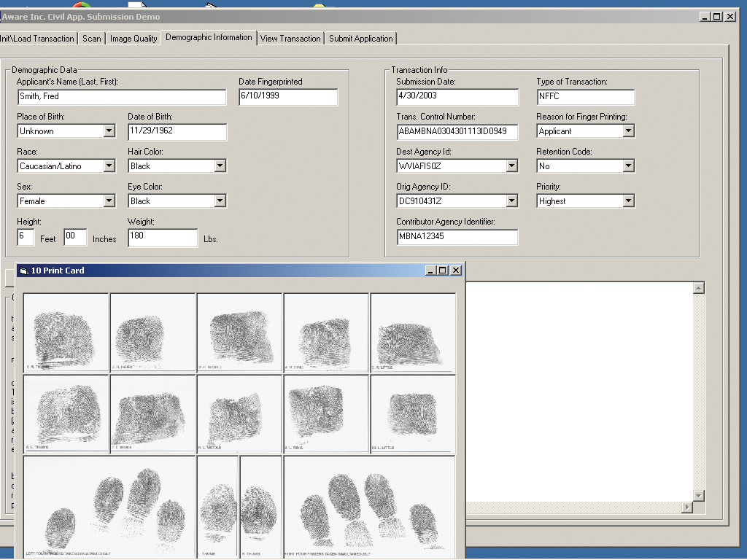
Task: Open the Retention Code dropdown
Action: pyautogui.click(x=629, y=166)
